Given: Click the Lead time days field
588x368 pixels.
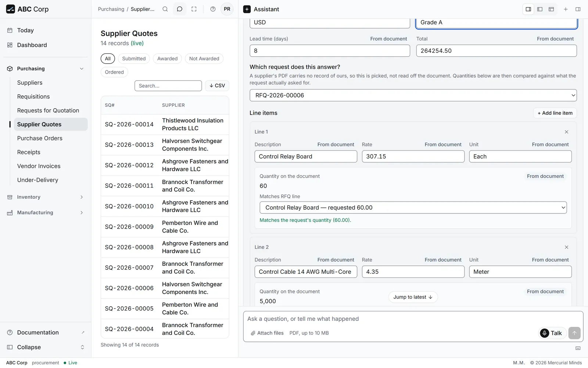Looking at the screenshot, I should pyautogui.click(x=330, y=51).
